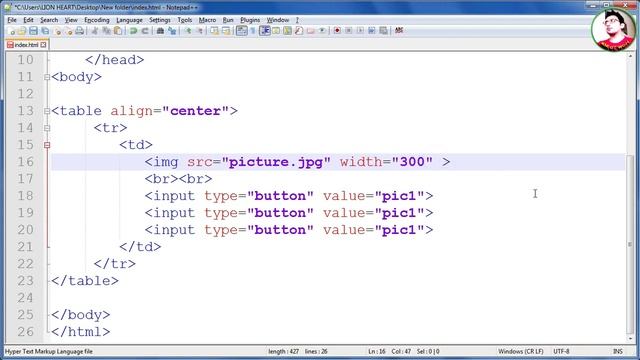The width and height of the screenshot is (640, 360).
Task: Click the User Defined Language icon
Action: coord(276,31)
